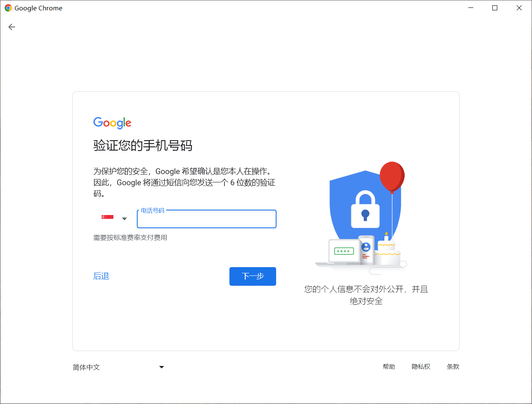Click the Google Chrome logo icon
The width and height of the screenshot is (532, 404).
pyautogui.click(x=8, y=8)
